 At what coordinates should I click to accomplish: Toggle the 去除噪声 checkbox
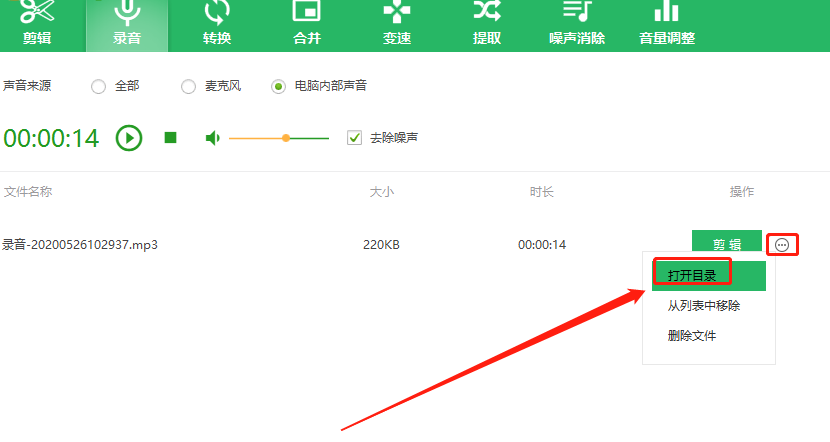pos(354,138)
